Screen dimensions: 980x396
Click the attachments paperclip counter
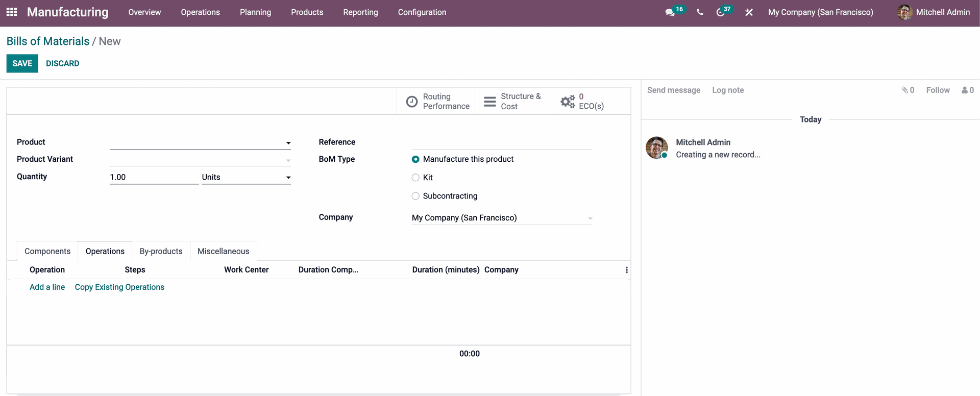(x=908, y=90)
